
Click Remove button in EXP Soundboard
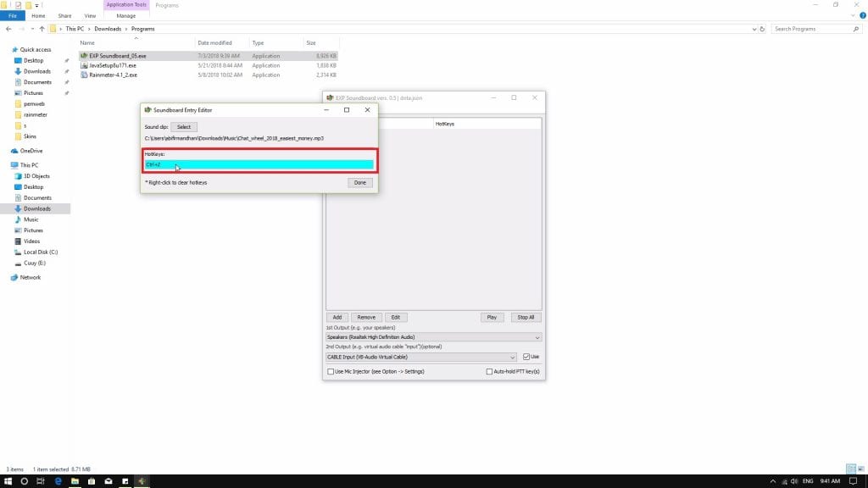tap(366, 317)
